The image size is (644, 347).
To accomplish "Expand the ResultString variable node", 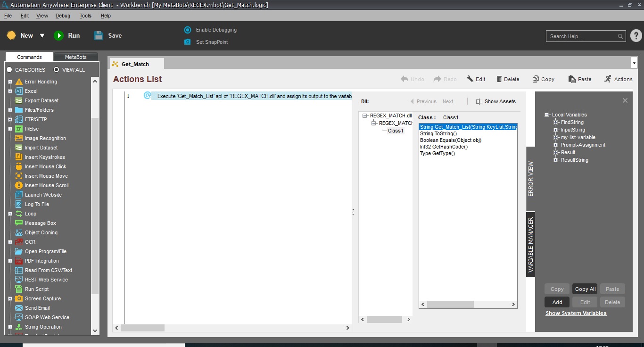I will click(x=556, y=160).
